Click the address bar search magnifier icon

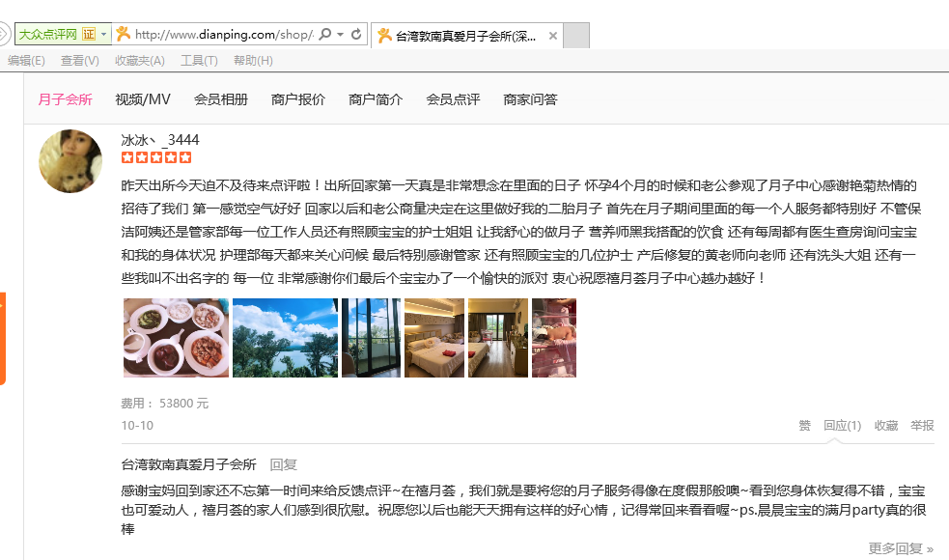point(325,34)
